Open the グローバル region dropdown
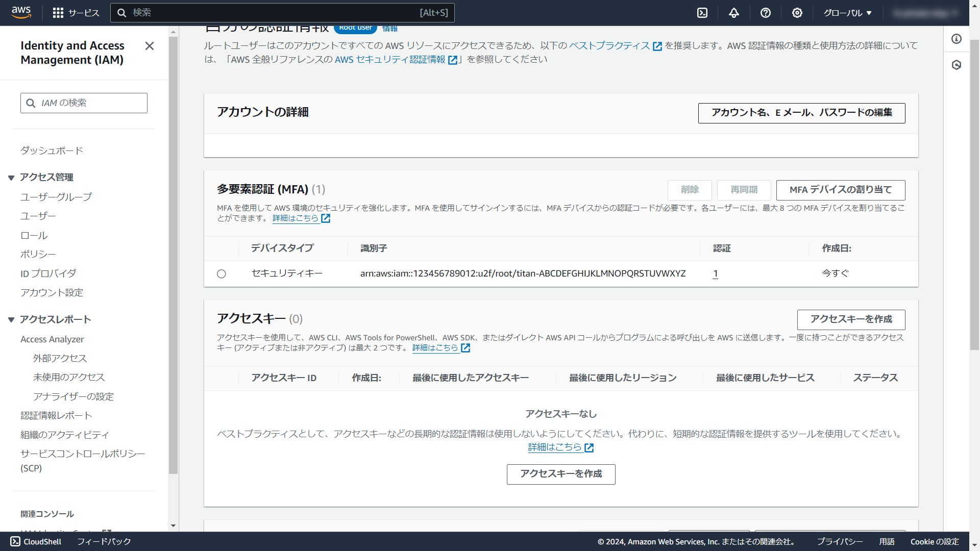The height and width of the screenshot is (551, 980). (847, 13)
